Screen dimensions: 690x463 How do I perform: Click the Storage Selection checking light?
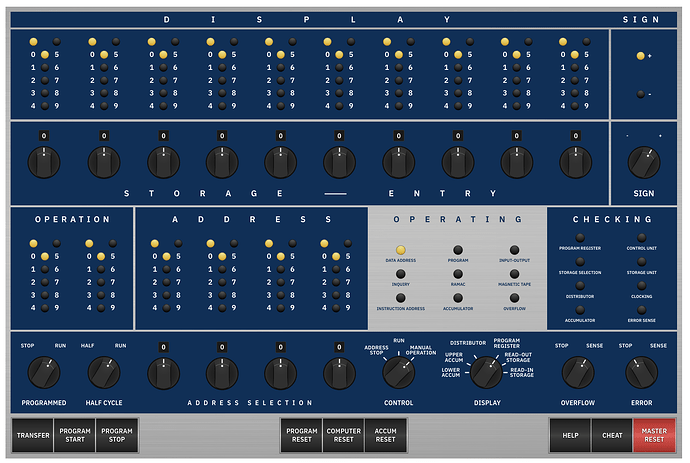coord(580,262)
